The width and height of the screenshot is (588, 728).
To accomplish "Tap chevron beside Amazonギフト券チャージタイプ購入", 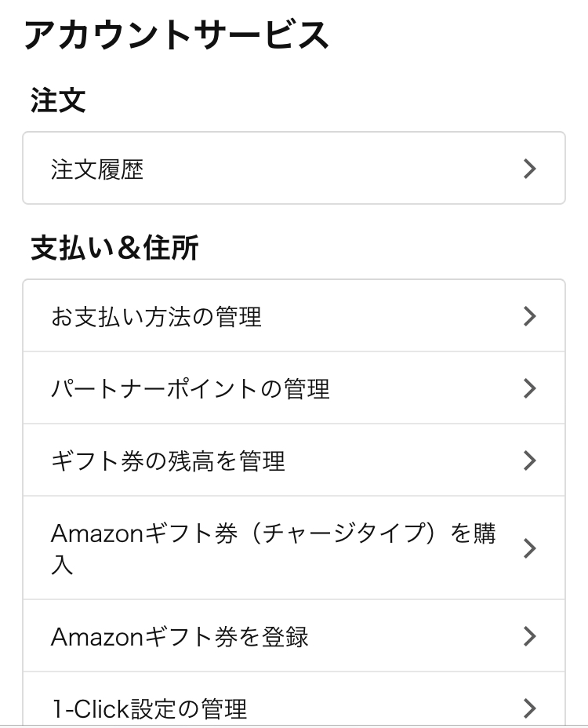I will coord(529,548).
